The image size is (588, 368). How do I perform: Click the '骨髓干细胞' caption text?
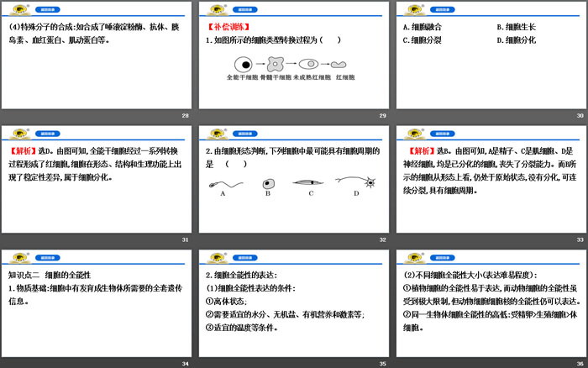(276, 77)
